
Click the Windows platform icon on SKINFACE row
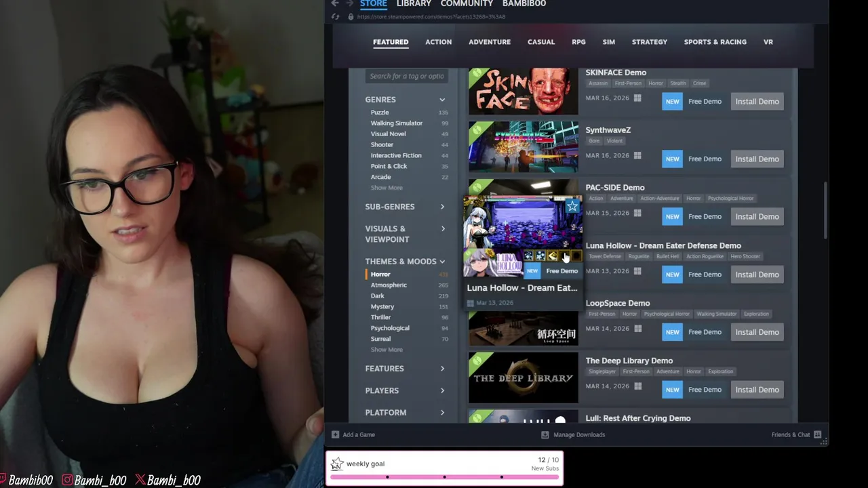[x=637, y=98]
